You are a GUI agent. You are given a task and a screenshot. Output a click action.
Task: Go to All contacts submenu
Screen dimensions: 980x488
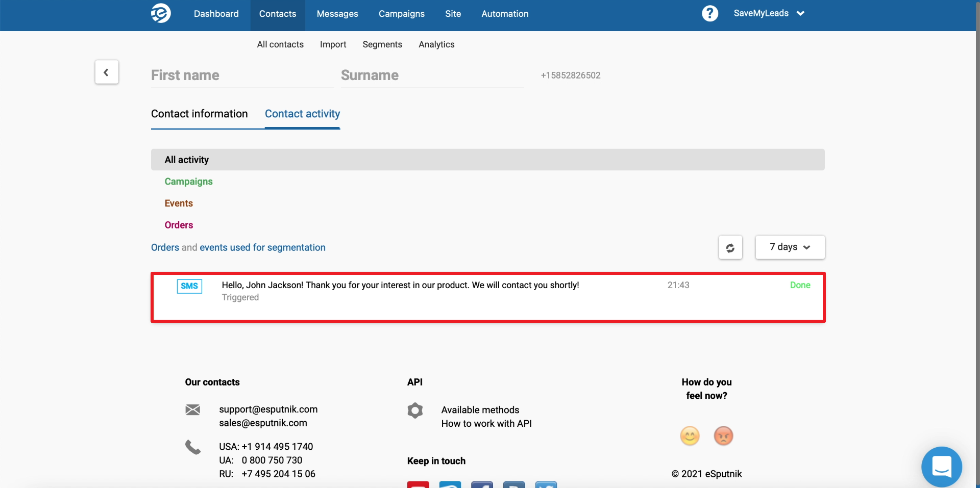(x=280, y=44)
